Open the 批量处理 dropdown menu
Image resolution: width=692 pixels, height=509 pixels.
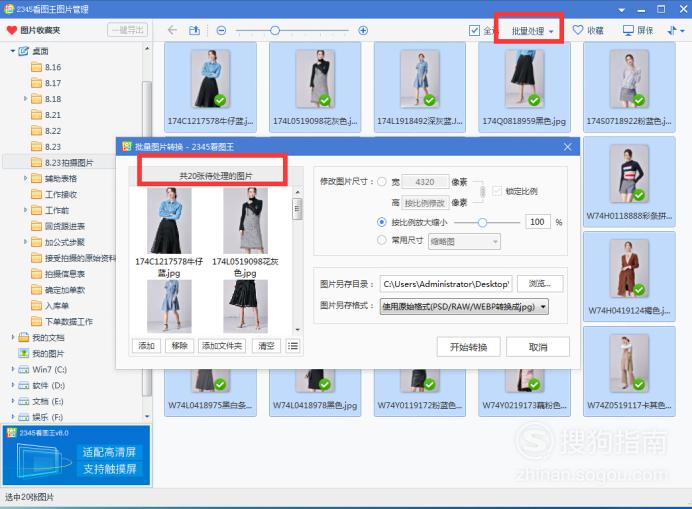[x=532, y=31]
